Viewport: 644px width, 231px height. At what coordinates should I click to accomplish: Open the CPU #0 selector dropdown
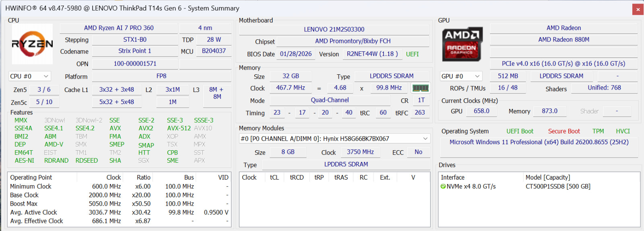pos(30,76)
